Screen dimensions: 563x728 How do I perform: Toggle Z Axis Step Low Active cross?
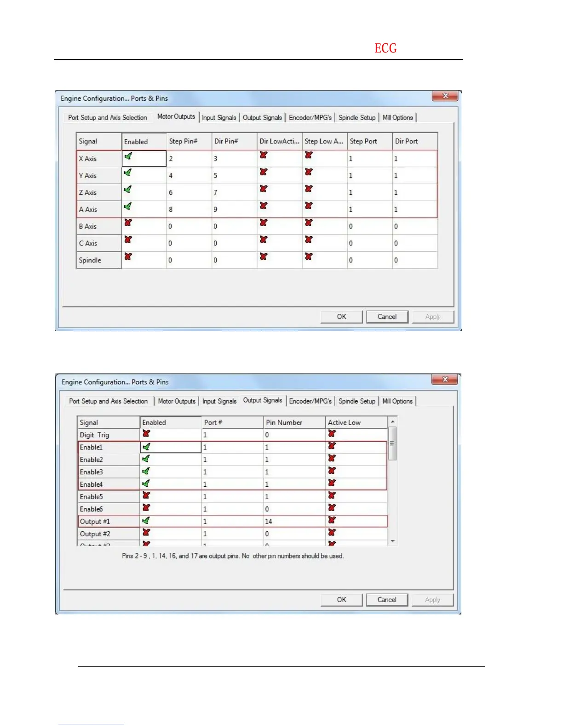(309, 188)
